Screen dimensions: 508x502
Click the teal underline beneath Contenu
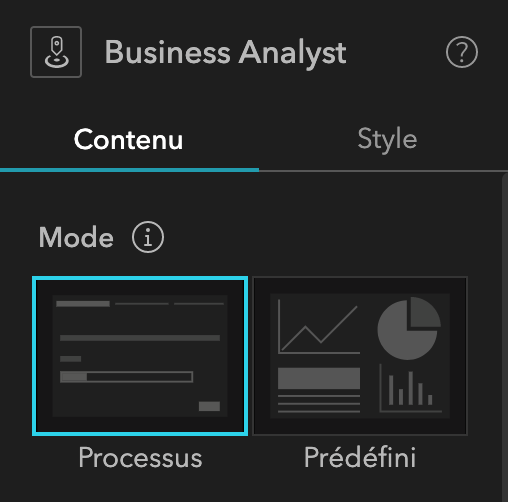point(129,170)
